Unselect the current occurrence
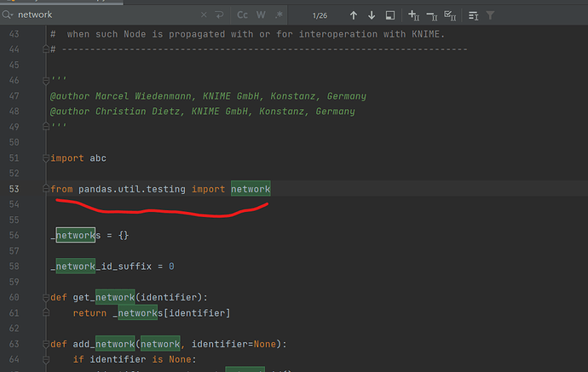 click(x=432, y=15)
